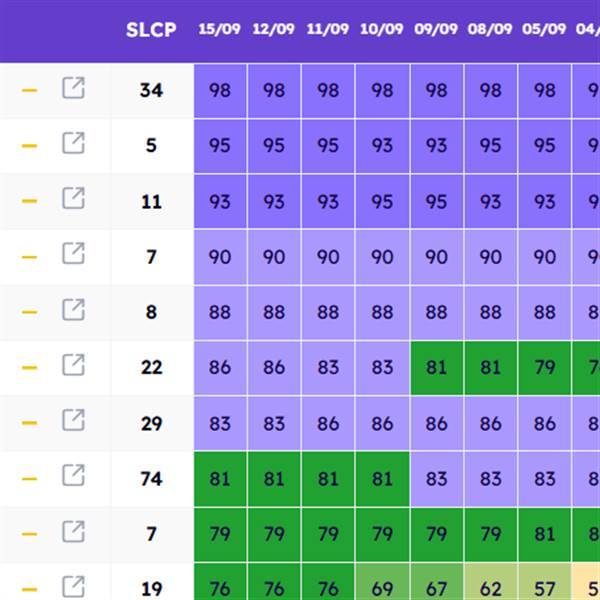
Task: Sort by the SLCP column header
Action: coord(151,30)
